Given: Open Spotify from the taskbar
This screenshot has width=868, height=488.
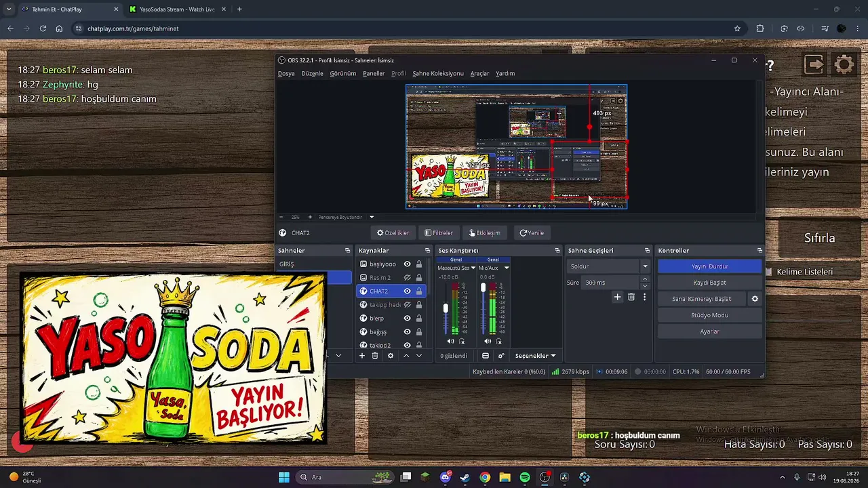Looking at the screenshot, I should (x=525, y=477).
